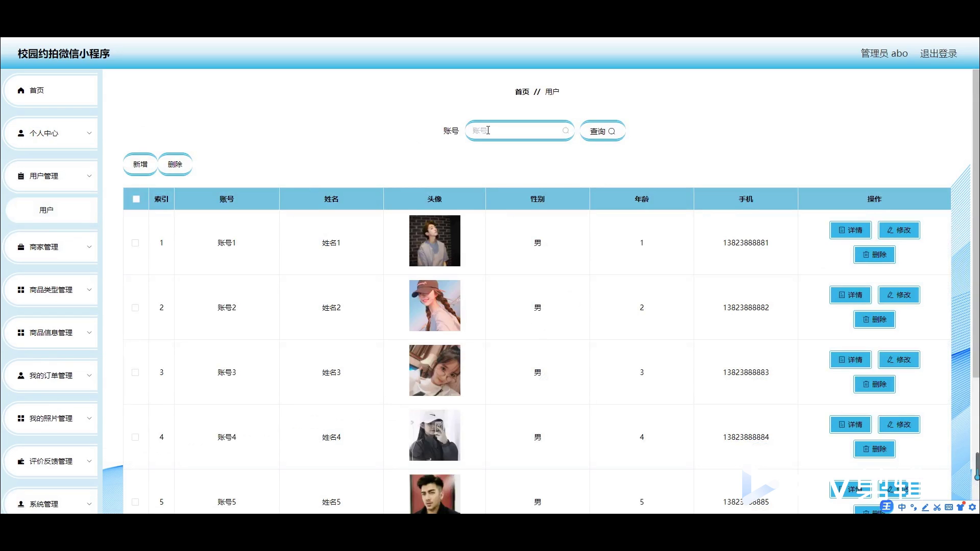Tick the checkbox for row 账号3
Screen dimensions: 980x551
(135, 372)
